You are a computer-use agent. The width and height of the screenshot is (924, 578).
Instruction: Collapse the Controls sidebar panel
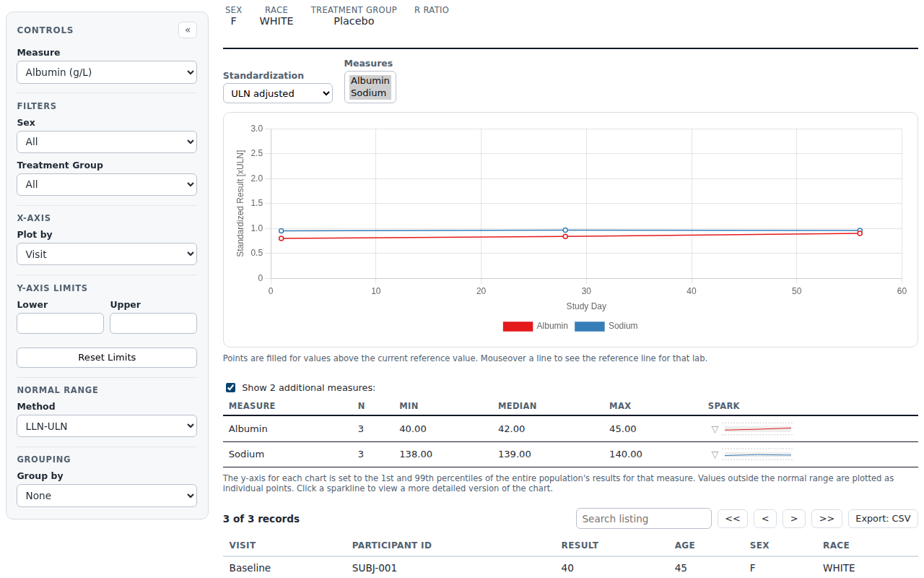[188, 30]
